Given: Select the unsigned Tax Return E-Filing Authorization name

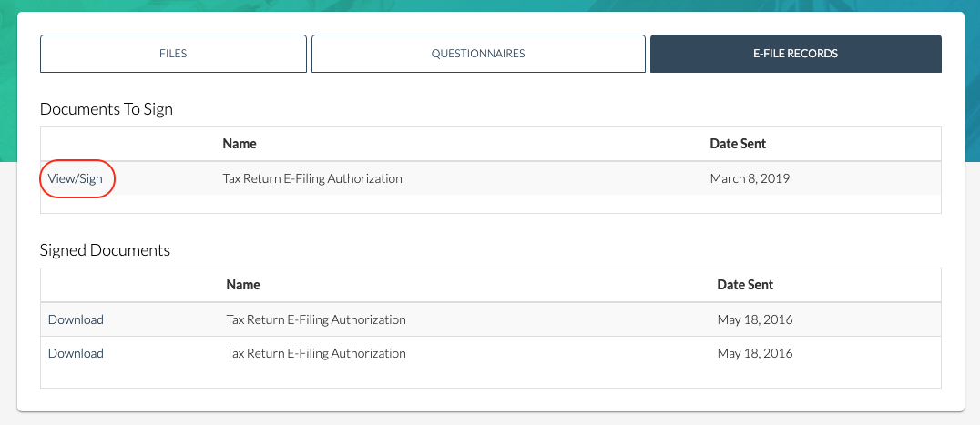Looking at the screenshot, I should tap(312, 178).
